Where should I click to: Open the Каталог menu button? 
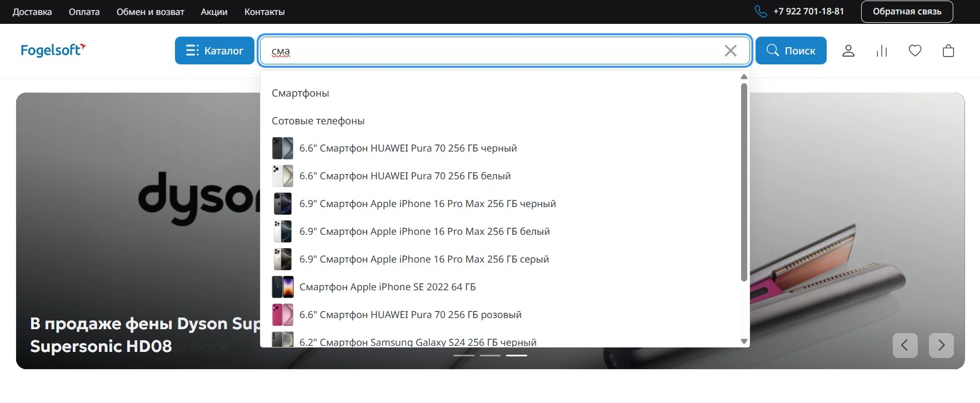tap(214, 51)
